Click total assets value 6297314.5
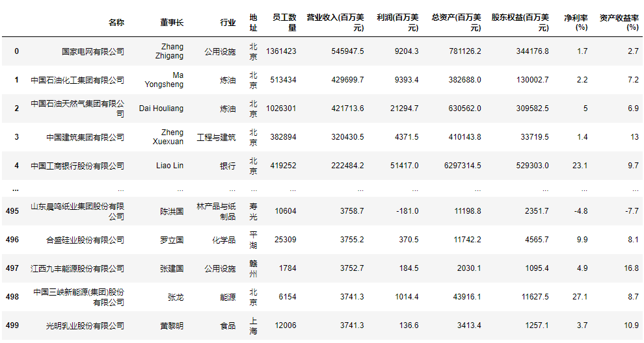644x343 pixels. 463,166
